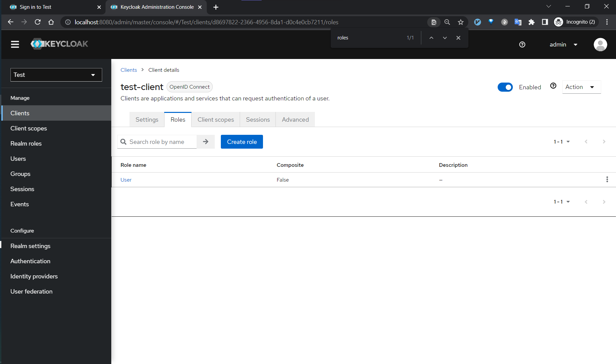Open Groups in the sidebar
616x364 pixels.
coord(56,174)
